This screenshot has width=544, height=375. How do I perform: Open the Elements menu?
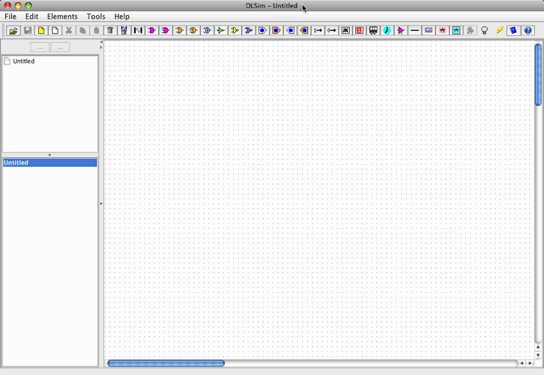(62, 16)
